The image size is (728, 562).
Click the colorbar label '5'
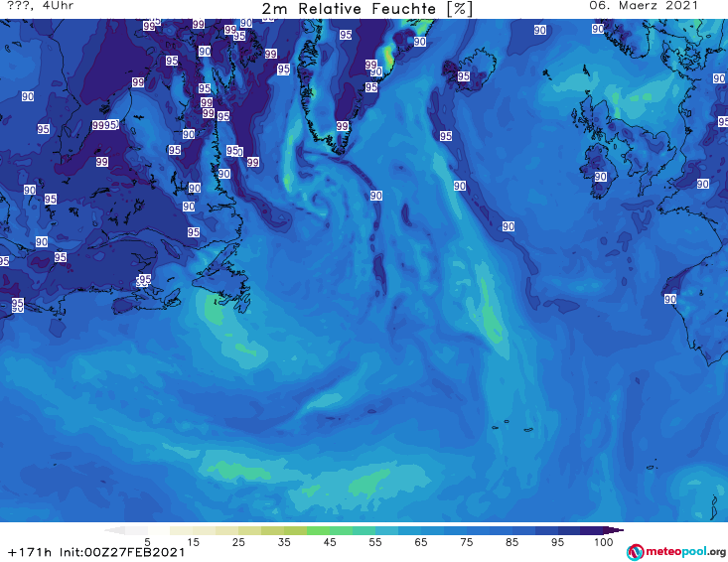[x=147, y=542]
